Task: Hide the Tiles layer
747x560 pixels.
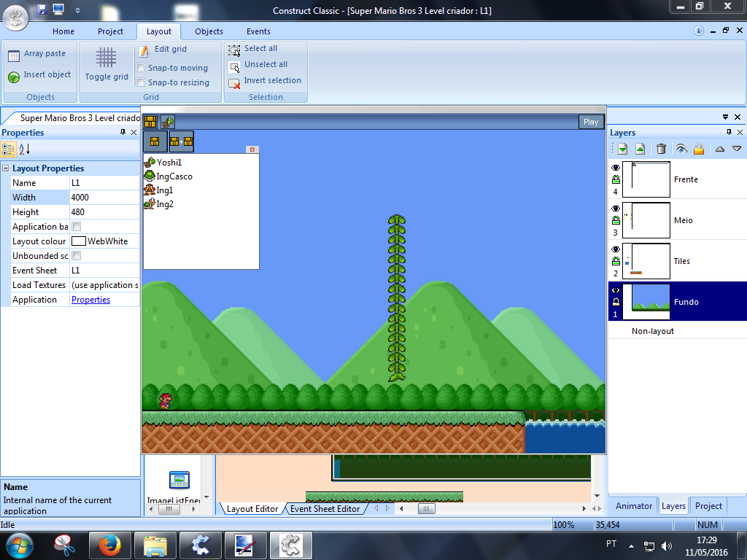Action: pyautogui.click(x=616, y=249)
